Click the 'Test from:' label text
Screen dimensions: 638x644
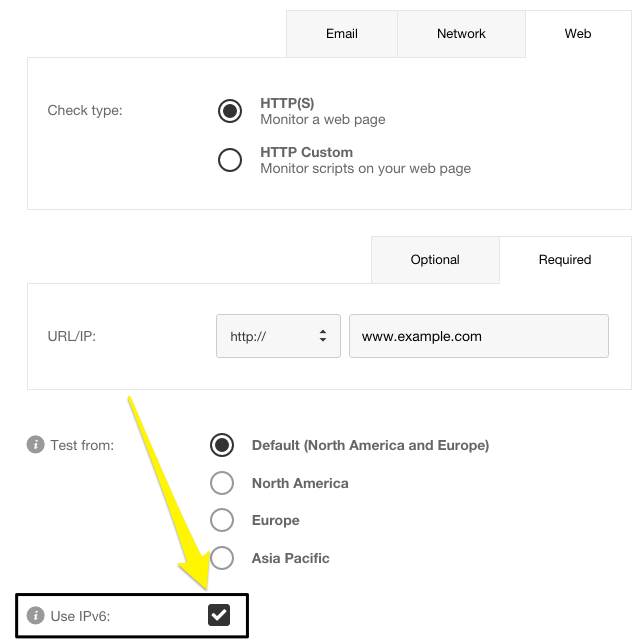(82, 445)
